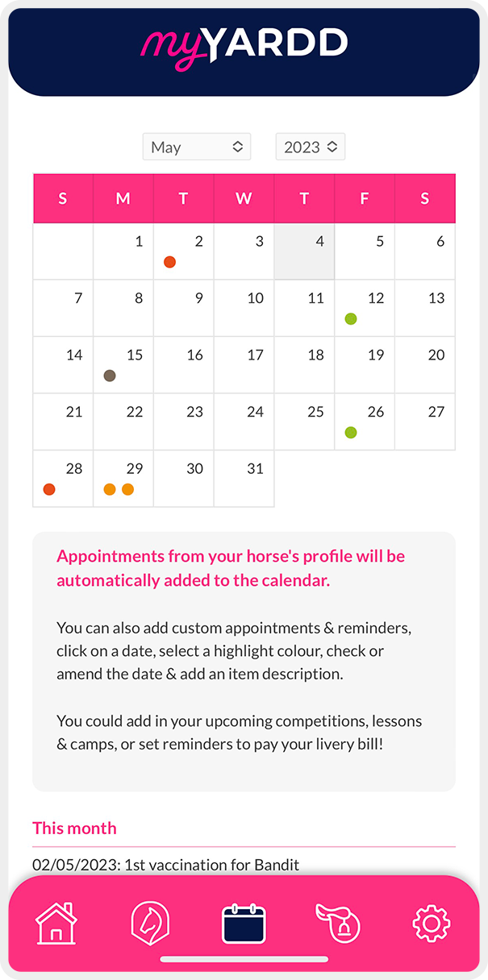This screenshot has width=488, height=980.
Task: Click the green dot on May 26
Action: coord(351,433)
